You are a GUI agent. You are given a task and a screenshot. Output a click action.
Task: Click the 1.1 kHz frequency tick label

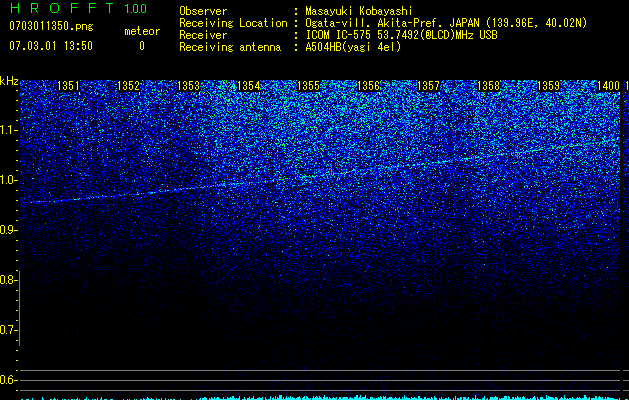coord(8,130)
